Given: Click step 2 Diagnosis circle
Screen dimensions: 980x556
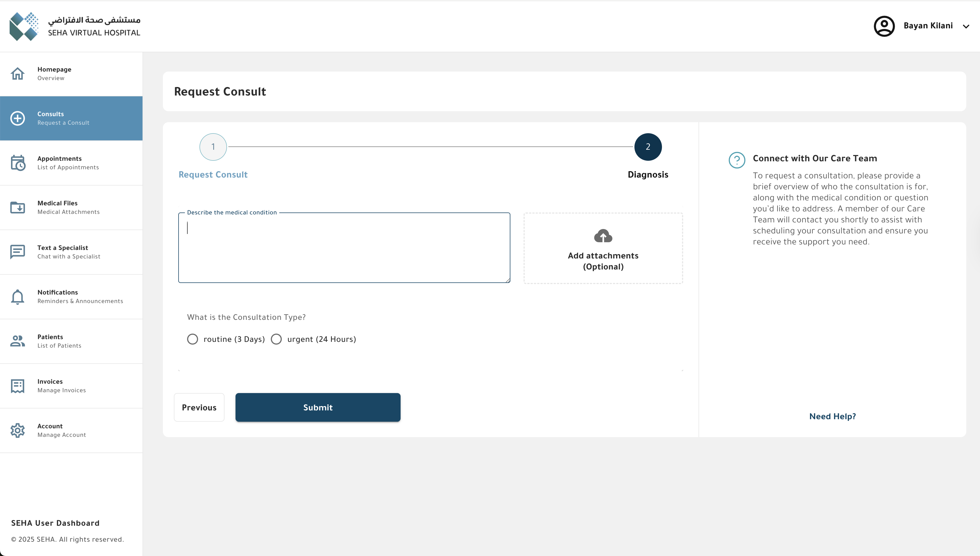Looking at the screenshot, I should (648, 147).
